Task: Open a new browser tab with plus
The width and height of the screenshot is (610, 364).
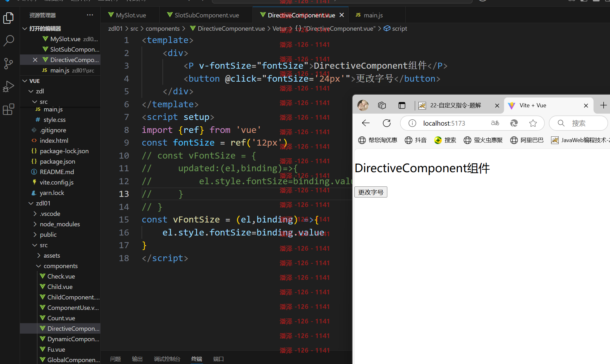Action: pos(603,105)
